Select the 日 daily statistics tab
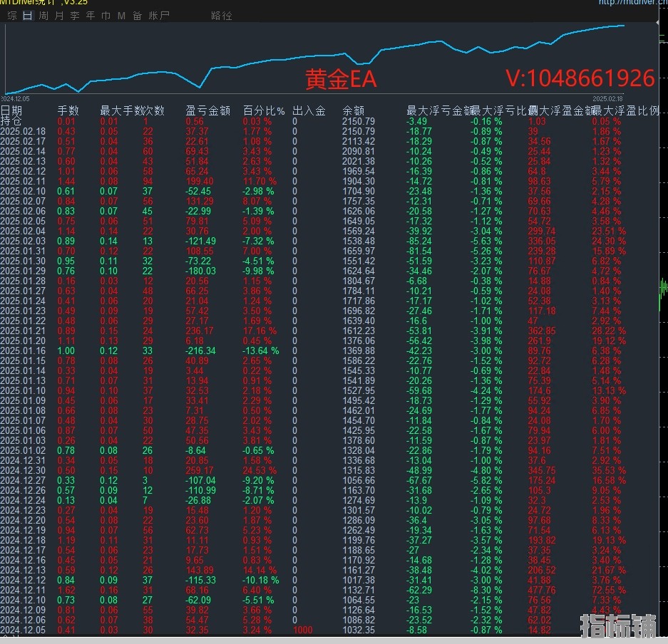The width and height of the screenshot is (668, 644). 27,16
